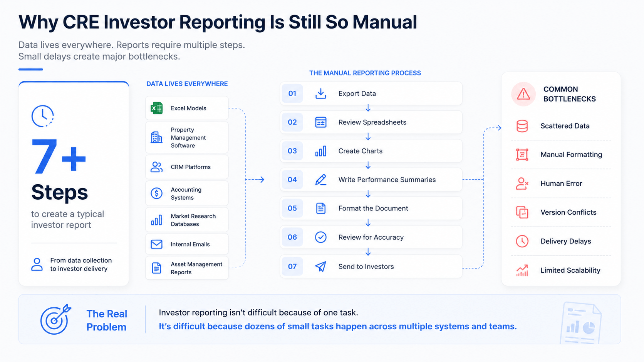Click the Scattered Data text

pyautogui.click(x=565, y=126)
